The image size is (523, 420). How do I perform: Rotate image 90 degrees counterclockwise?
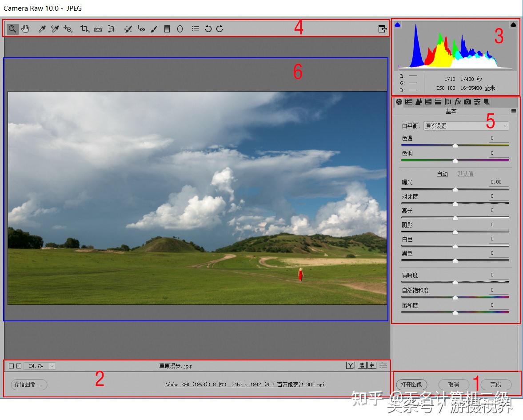[208, 29]
